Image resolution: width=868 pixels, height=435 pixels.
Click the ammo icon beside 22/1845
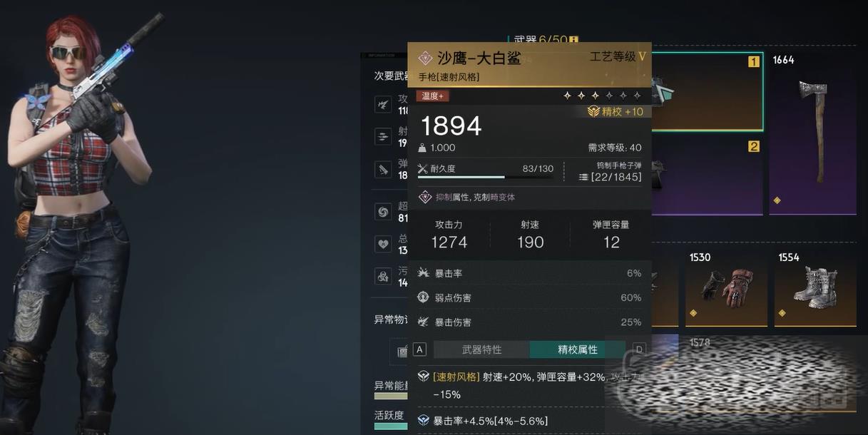tap(583, 177)
